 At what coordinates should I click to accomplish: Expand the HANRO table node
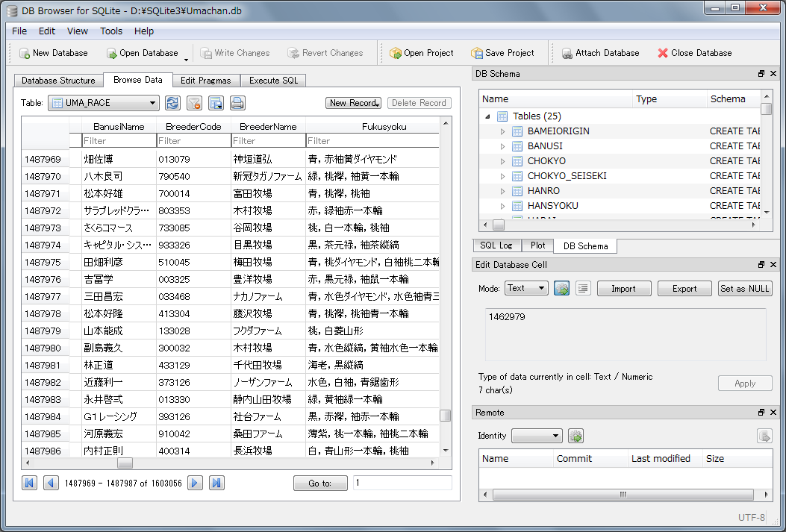pyautogui.click(x=502, y=191)
